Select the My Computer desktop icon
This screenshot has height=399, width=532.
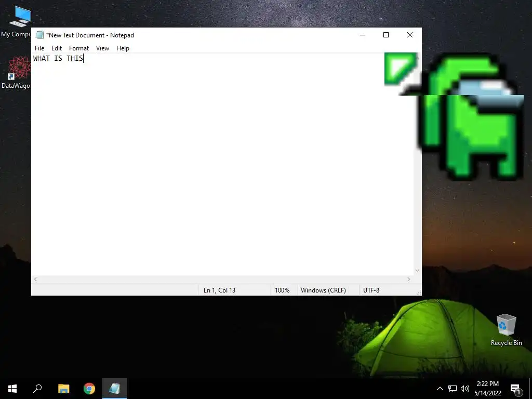[16, 21]
